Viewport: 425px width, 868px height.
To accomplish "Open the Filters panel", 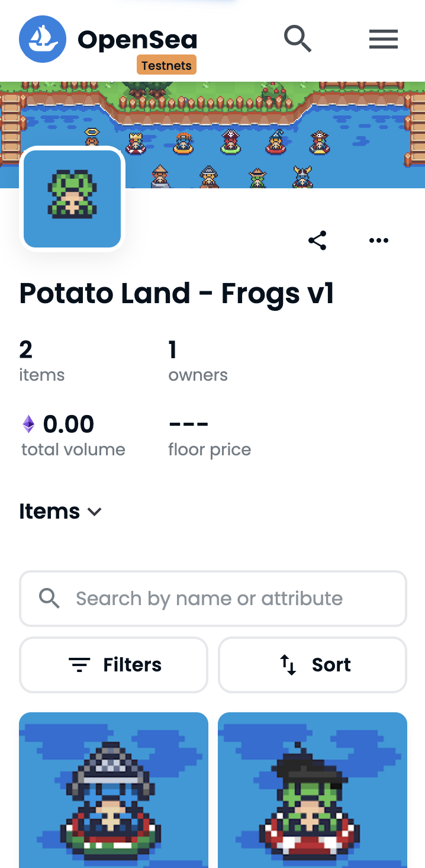I will pyautogui.click(x=113, y=664).
